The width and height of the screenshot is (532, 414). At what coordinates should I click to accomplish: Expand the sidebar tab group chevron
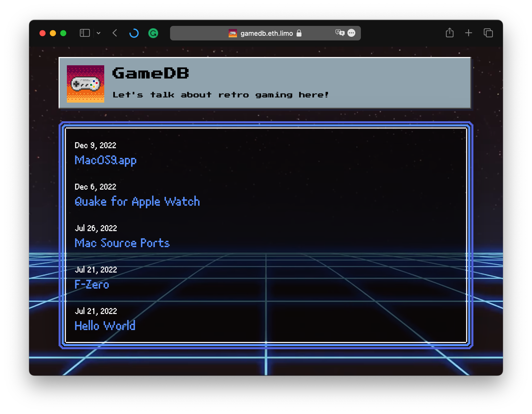click(x=99, y=33)
